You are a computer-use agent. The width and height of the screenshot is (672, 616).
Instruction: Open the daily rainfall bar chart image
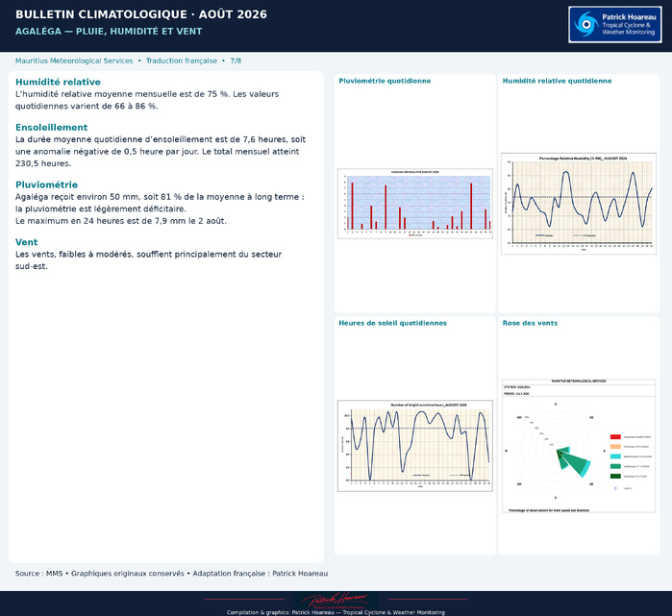pyautogui.click(x=415, y=204)
